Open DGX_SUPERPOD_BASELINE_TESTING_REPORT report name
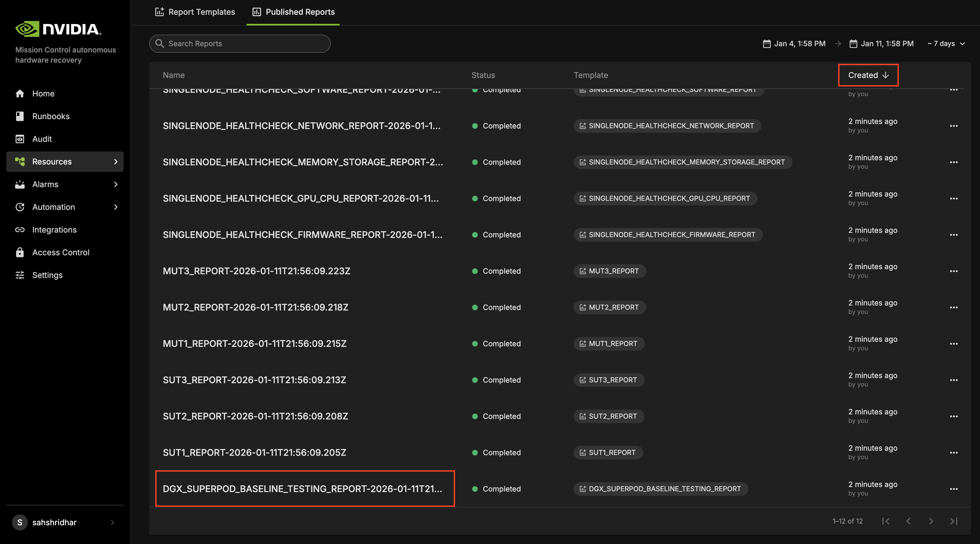980x544 pixels. tap(302, 489)
